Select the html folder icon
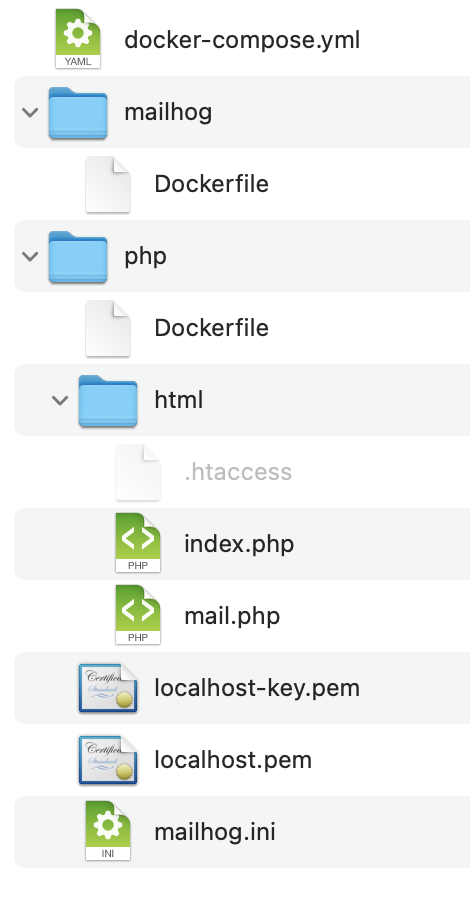The width and height of the screenshot is (470, 924). coord(108,401)
